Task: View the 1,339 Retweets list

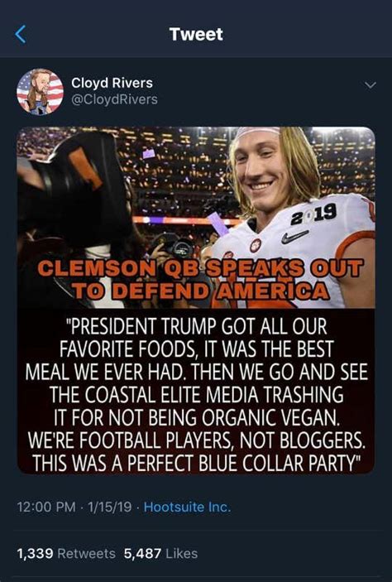Action: (x=66, y=554)
